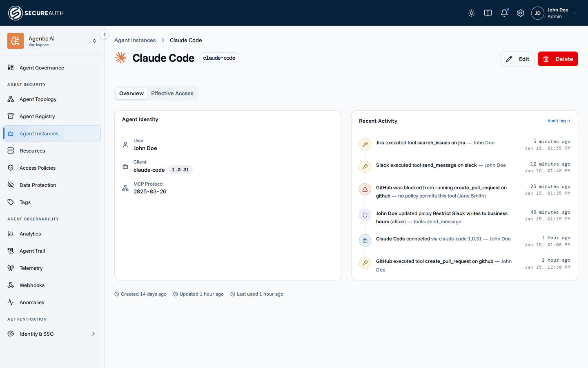Click the red Delete button
The image size is (588, 368).
point(558,59)
